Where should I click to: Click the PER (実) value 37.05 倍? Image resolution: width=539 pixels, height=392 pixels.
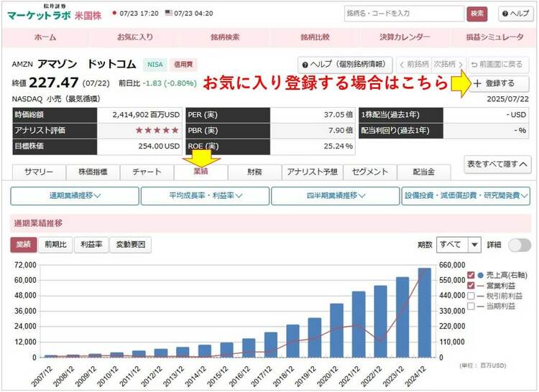pyautogui.click(x=338, y=115)
